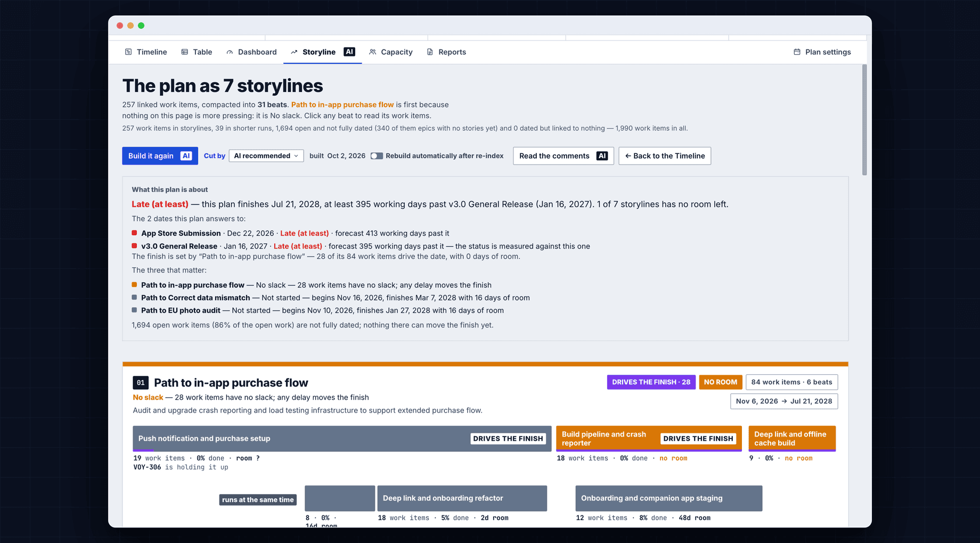Click red marker beside App Store Submission
This screenshot has height=543, width=980.
134,233
